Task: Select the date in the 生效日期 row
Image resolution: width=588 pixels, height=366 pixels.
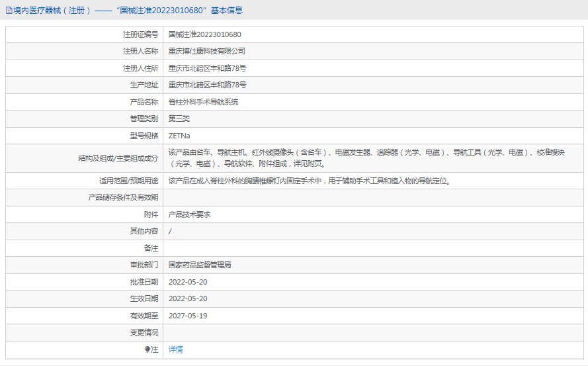Action: pyautogui.click(x=188, y=298)
